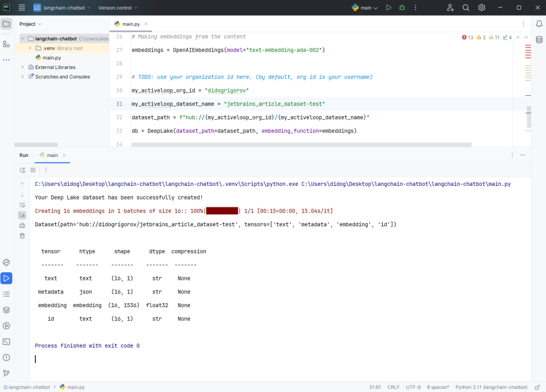Image resolution: width=546 pixels, height=392 pixels.
Task: Toggle file read-only lock icon
Action: 537,387
